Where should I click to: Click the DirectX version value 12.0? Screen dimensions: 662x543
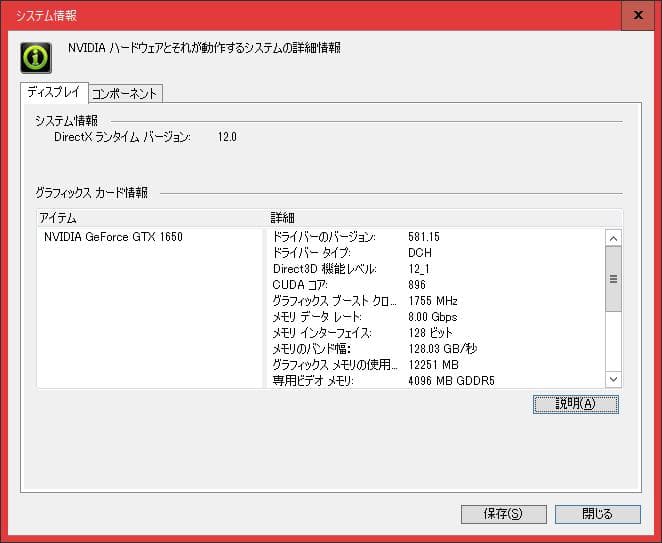coord(227,137)
